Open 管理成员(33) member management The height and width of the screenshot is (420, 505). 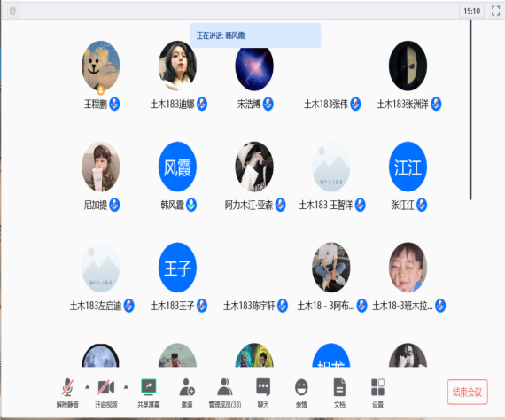(225, 393)
